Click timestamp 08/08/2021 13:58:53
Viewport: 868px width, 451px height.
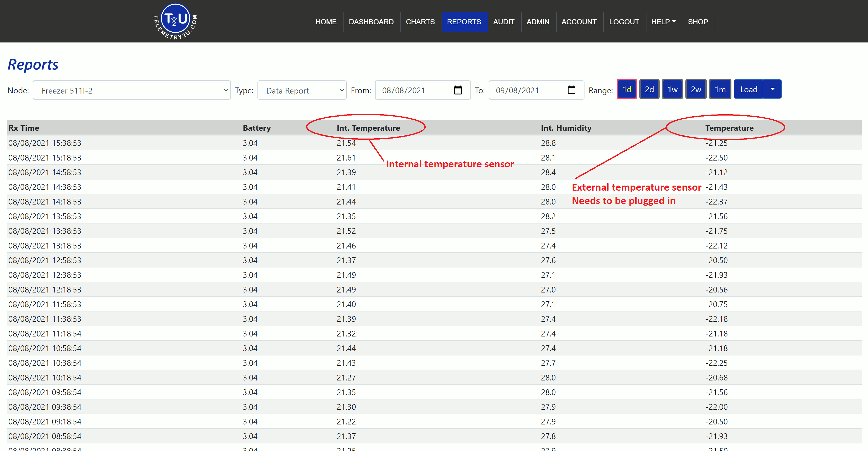pos(45,216)
